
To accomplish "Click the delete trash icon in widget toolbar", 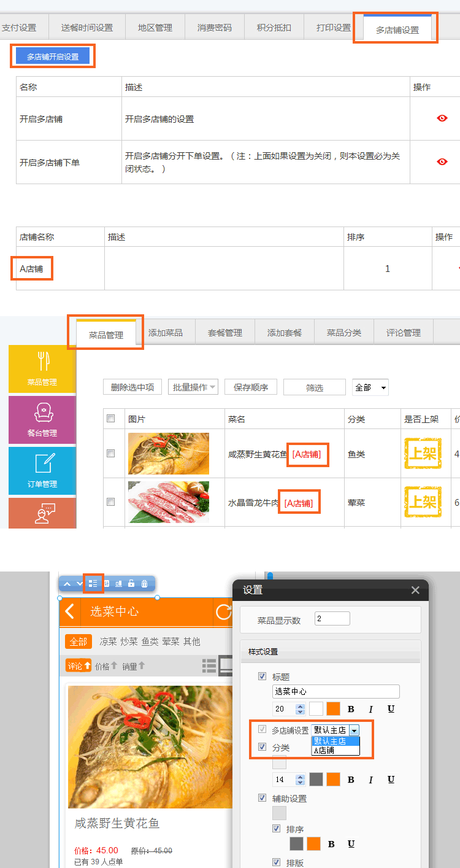I will (144, 584).
